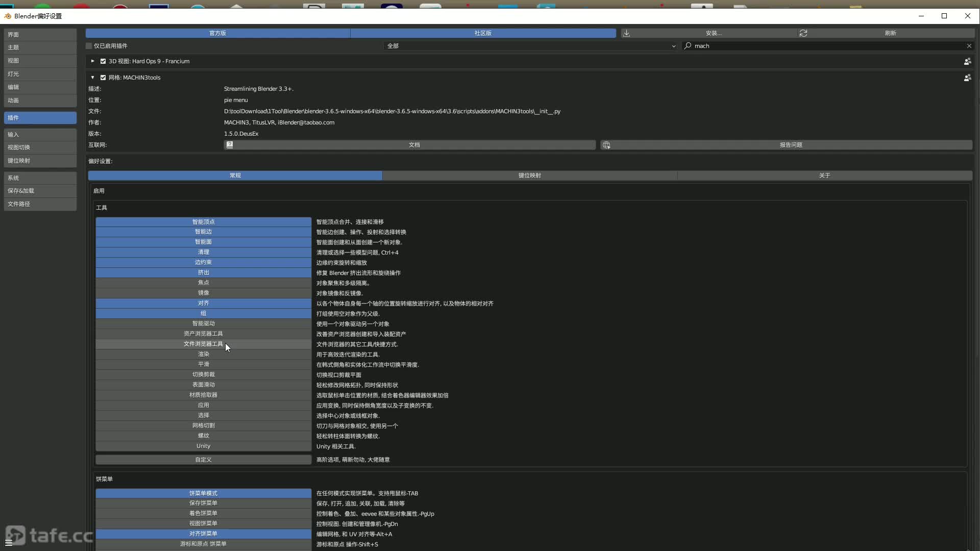The height and width of the screenshot is (551, 980).
Task: Toggle the 饼菜单模式 pie menu
Action: pyautogui.click(x=203, y=493)
